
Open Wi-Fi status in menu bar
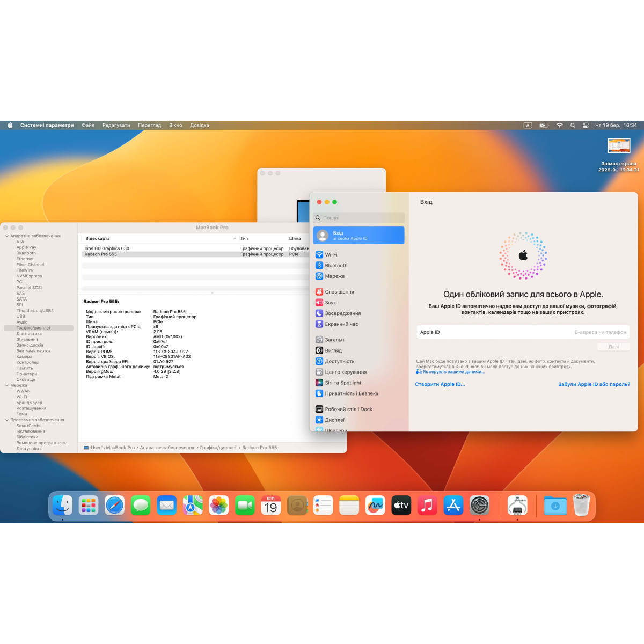coord(559,125)
